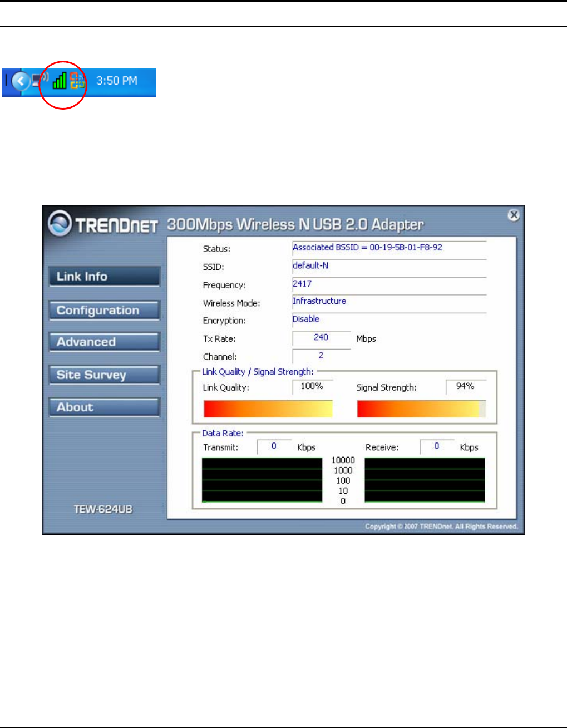This screenshot has height=728, width=567.
Task: Click the 10000 graph scale label
Action: tap(343, 460)
